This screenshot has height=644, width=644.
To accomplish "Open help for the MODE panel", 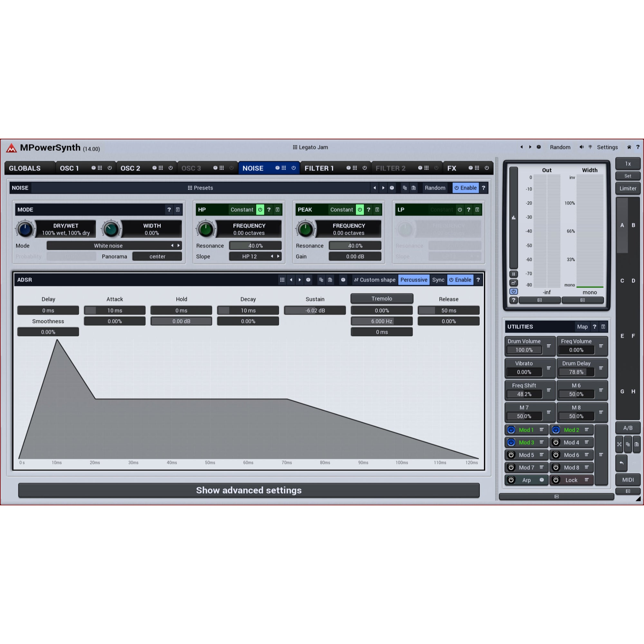I will 169,210.
